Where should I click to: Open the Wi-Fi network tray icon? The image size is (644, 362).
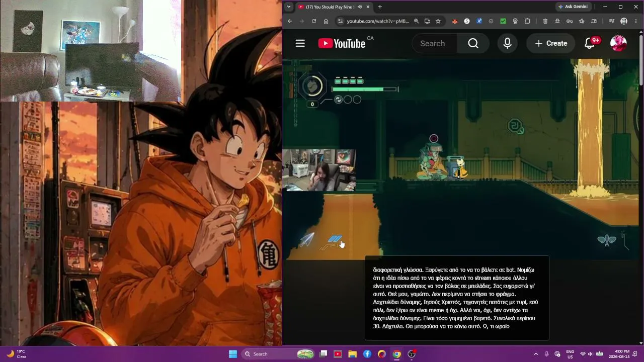[x=583, y=354]
